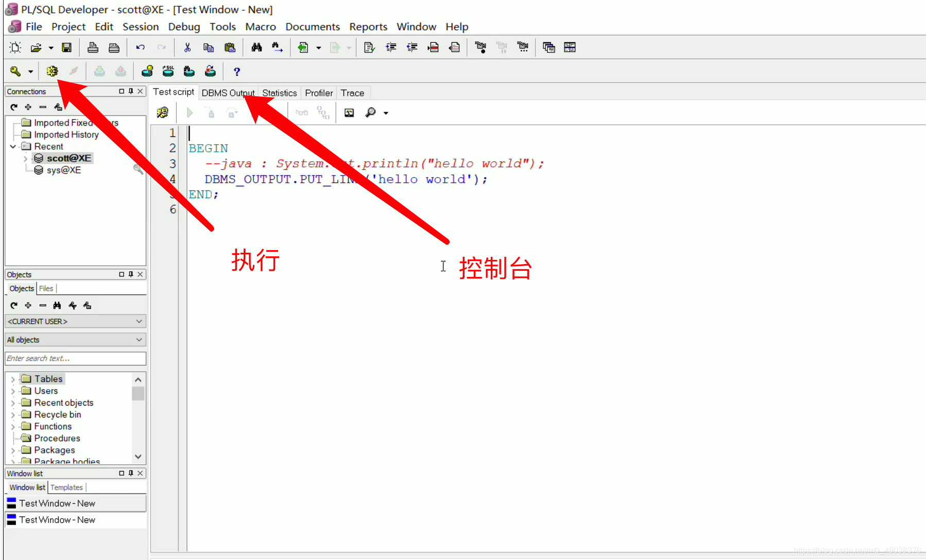Click the Paste clipboard icon
The image size is (926, 560).
pos(230,47)
